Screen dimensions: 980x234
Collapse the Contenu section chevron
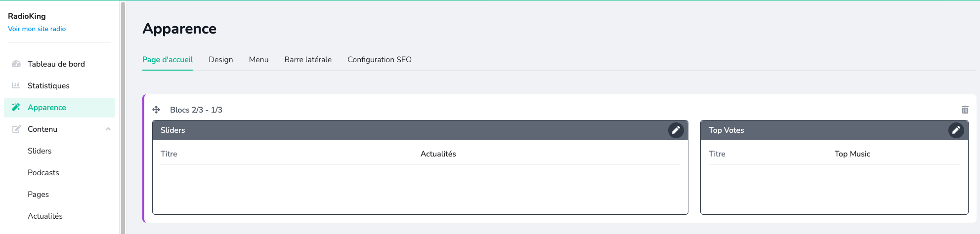108,129
